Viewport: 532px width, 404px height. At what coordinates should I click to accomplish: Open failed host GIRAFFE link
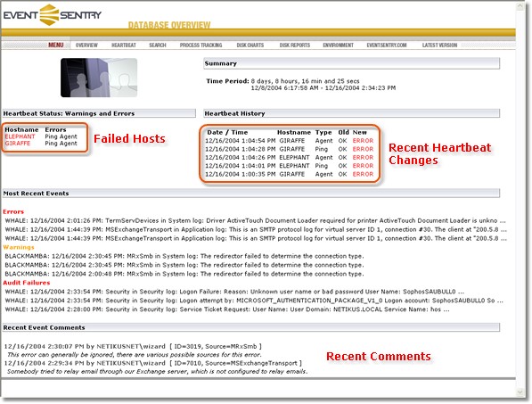pyautogui.click(x=18, y=144)
